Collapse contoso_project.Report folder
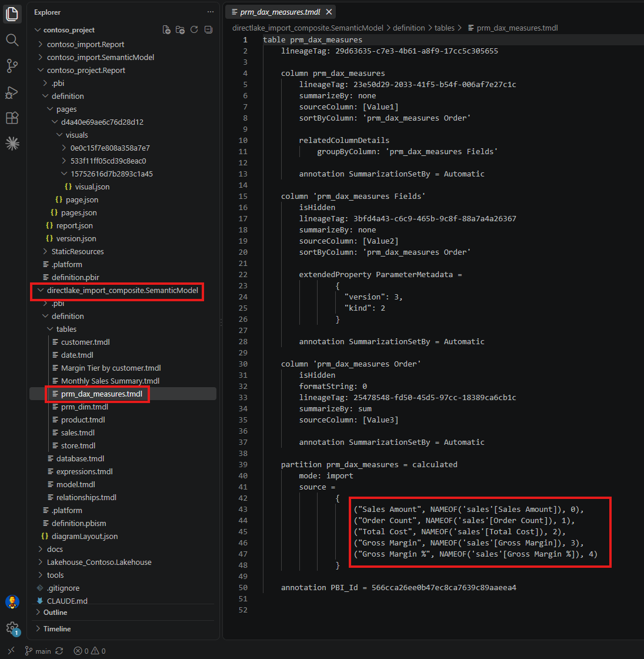 (86, 70)
